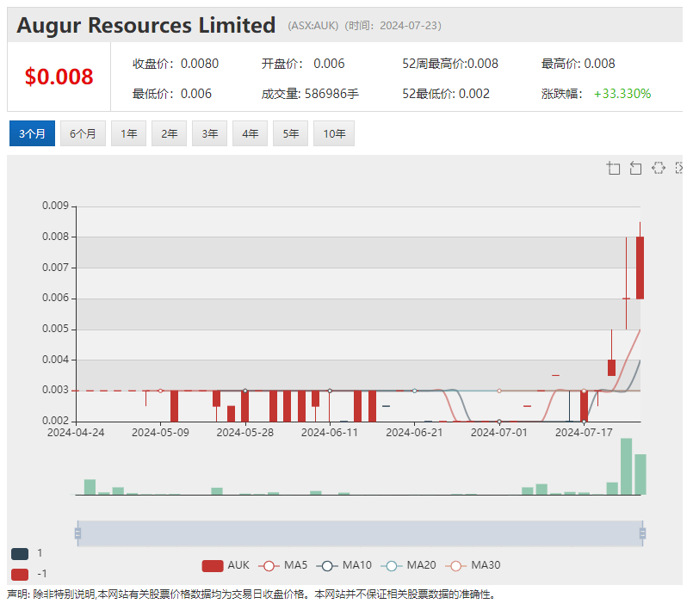Click the 2024-06-11 date axis label
The image size is (693, 616).
point(330,433)
